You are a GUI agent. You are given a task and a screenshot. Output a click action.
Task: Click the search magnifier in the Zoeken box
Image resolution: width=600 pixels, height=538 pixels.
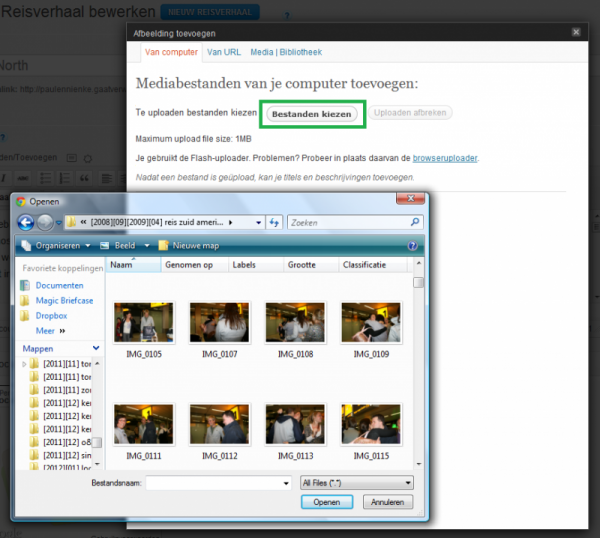[x=415, y=222]
